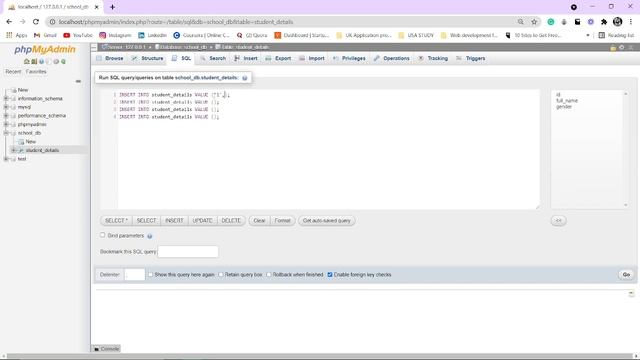Select full_name in the columns list
Image resolution: width=640 pixels, height=360 pixels.
[x=567, y=100]
